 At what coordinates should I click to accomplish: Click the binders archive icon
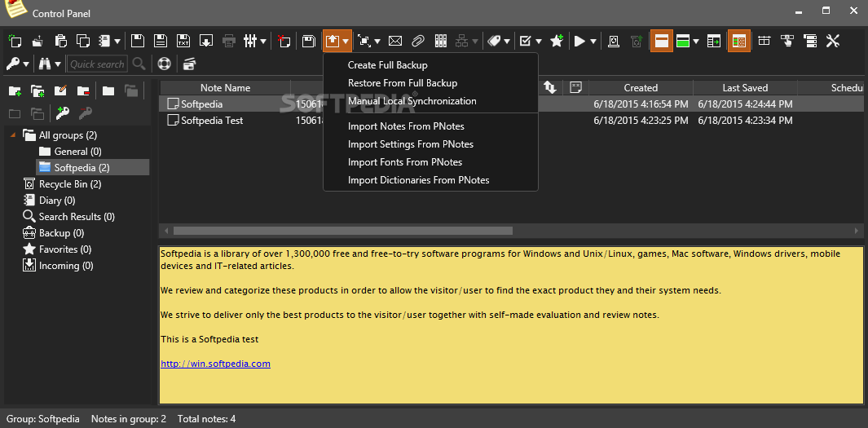[441, 41]
